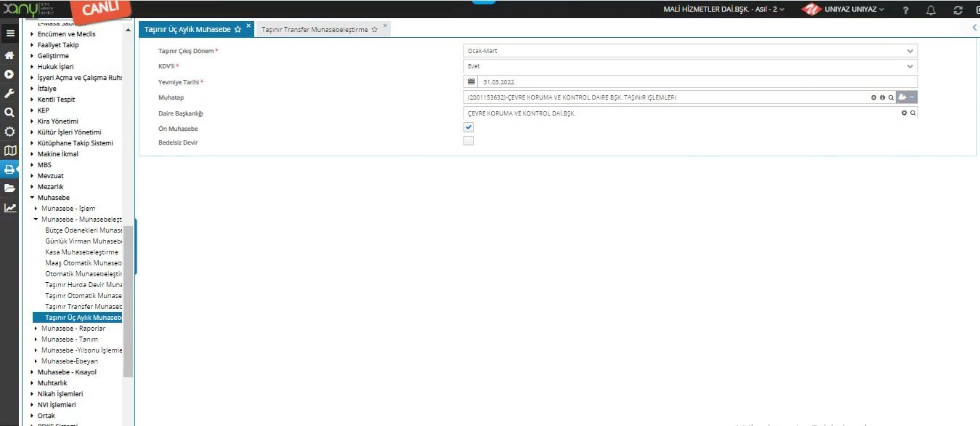980x426 pixels.
Task: Click the refresh arrows icon in top bar
Action: click(x=957, y=10)
